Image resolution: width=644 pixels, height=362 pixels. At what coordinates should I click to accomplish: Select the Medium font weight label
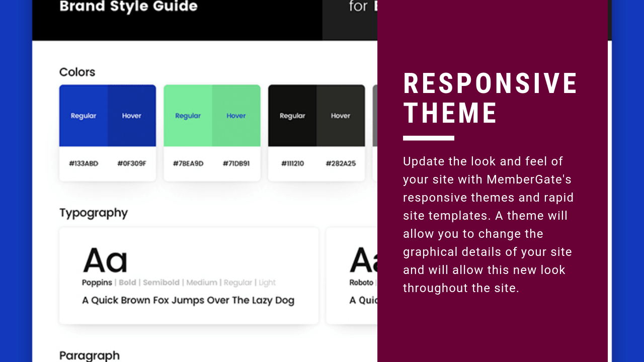point(202,283)
